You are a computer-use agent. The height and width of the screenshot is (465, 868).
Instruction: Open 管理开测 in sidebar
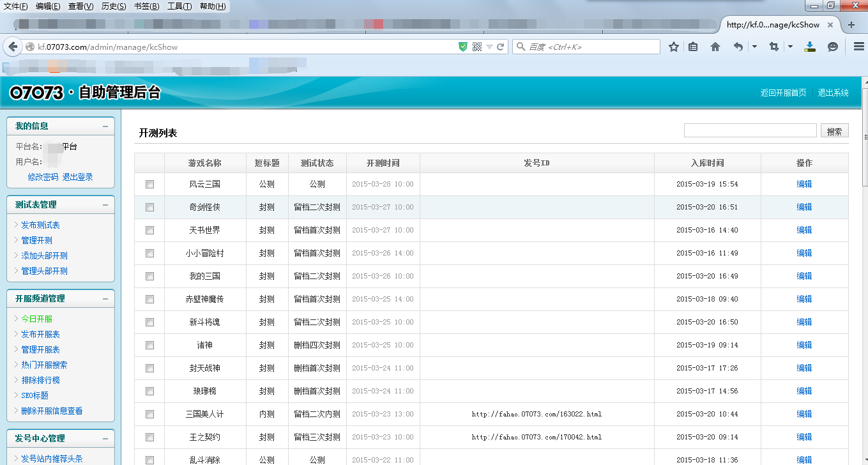pos(36,241)
